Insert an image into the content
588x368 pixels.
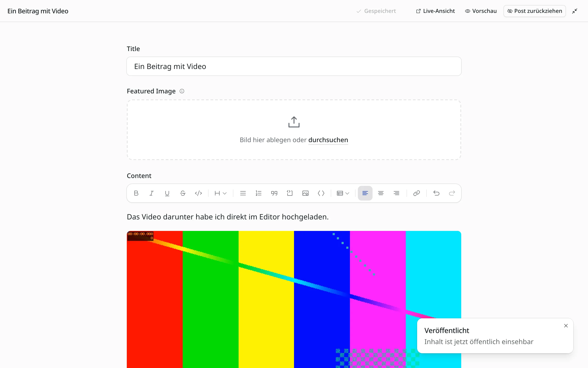point(305,193)
